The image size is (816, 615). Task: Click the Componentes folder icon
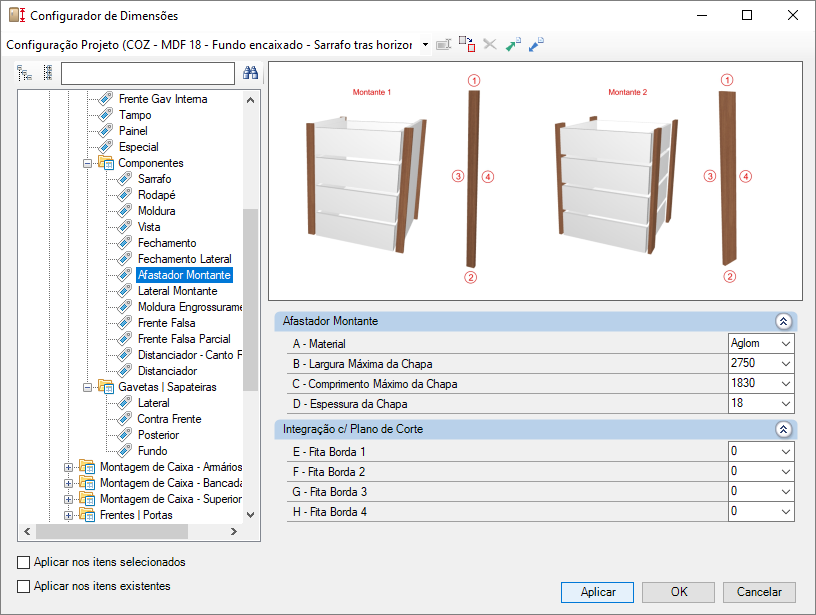[x=106, y=163]
